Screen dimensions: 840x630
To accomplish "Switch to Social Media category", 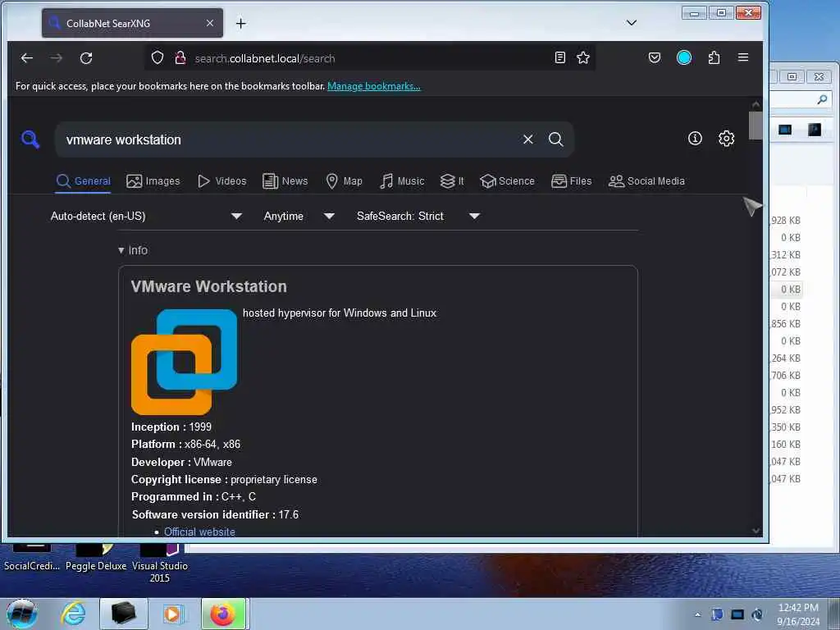I will [x=646, y=181].
